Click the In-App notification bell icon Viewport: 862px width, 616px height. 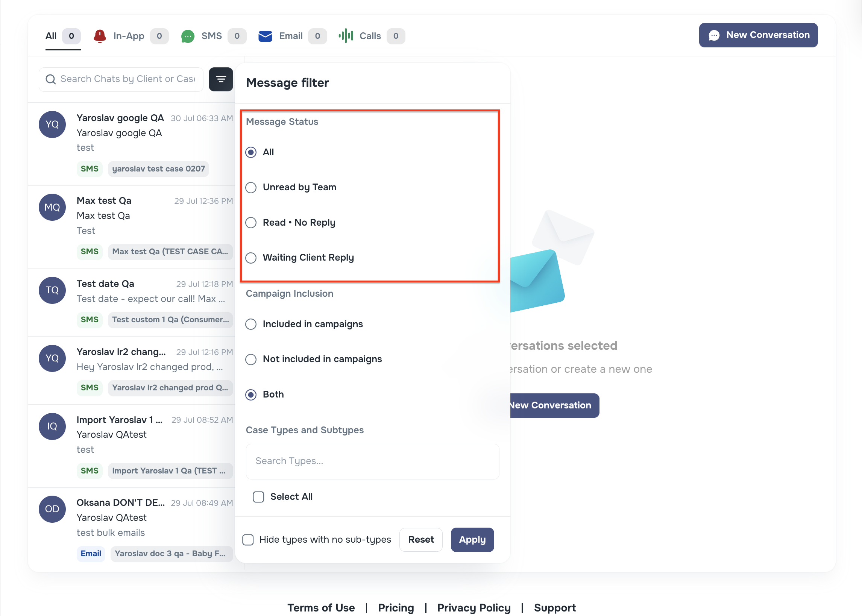100,36
